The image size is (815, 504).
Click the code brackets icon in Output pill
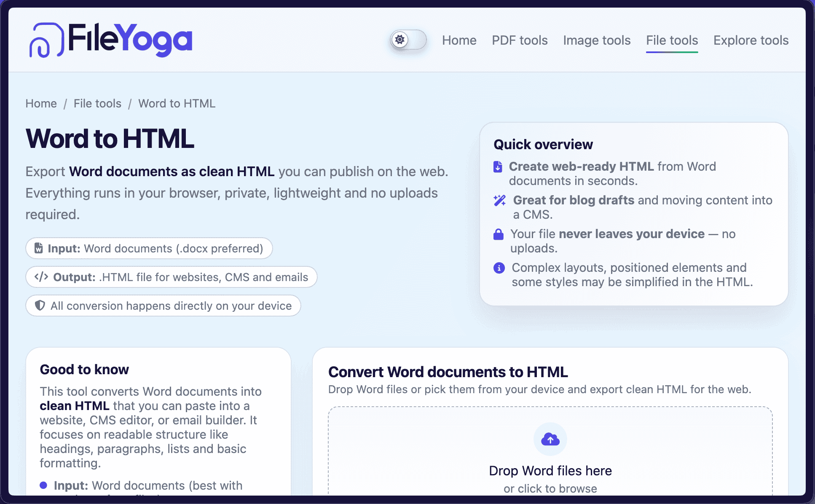[41, 277]
